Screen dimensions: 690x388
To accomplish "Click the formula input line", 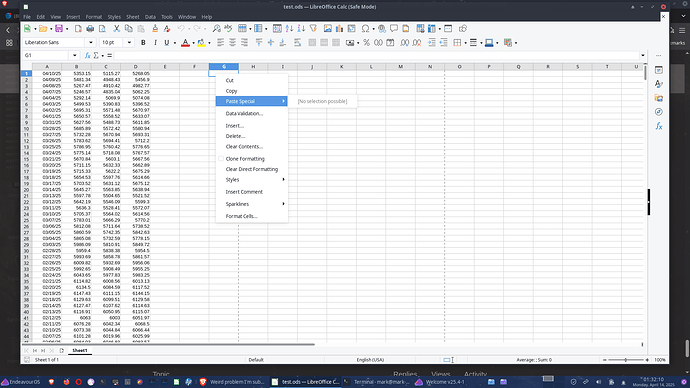I will [377, 55].
